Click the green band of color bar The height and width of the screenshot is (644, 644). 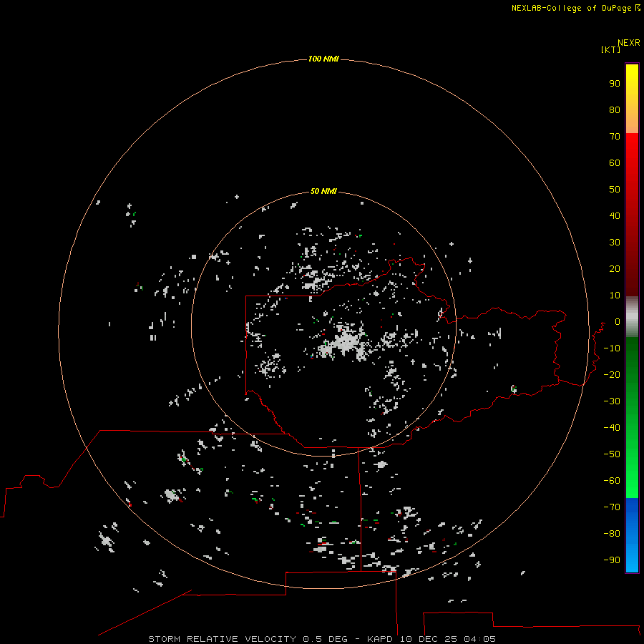[x=632, y=418]
